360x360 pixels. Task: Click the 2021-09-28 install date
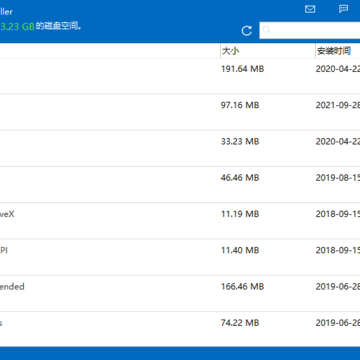[338, 105]
